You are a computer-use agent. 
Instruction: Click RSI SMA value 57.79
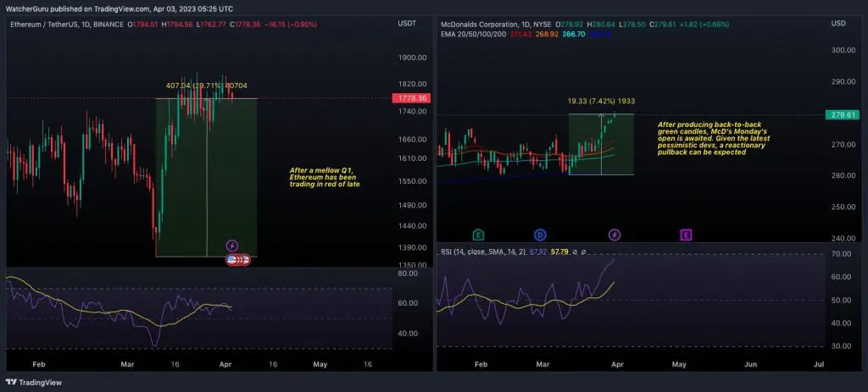point(558,252)
